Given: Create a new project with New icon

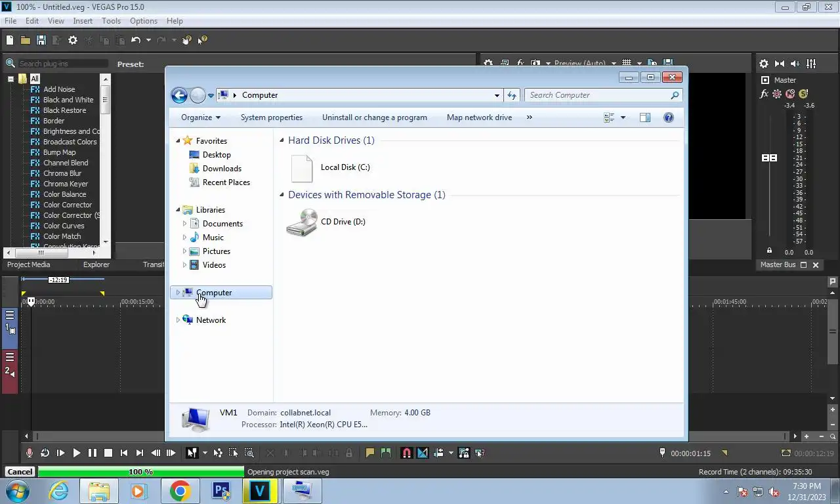Looking at the screenshot, I should 10,40.
